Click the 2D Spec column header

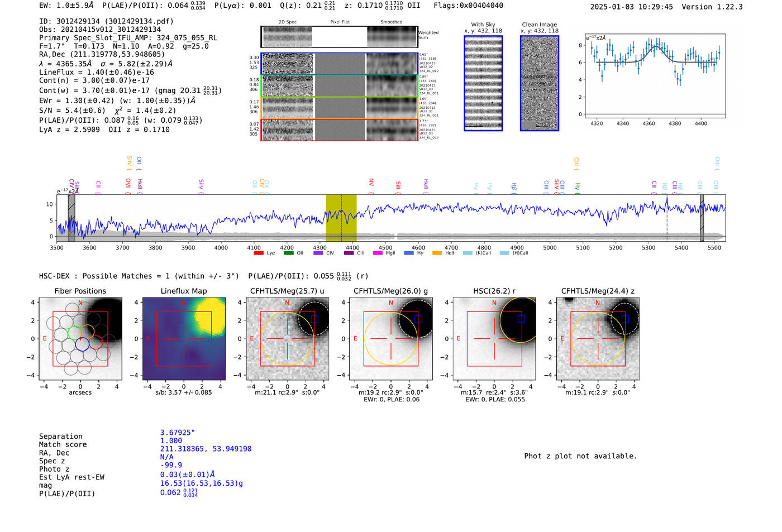(x=287, y=22)
